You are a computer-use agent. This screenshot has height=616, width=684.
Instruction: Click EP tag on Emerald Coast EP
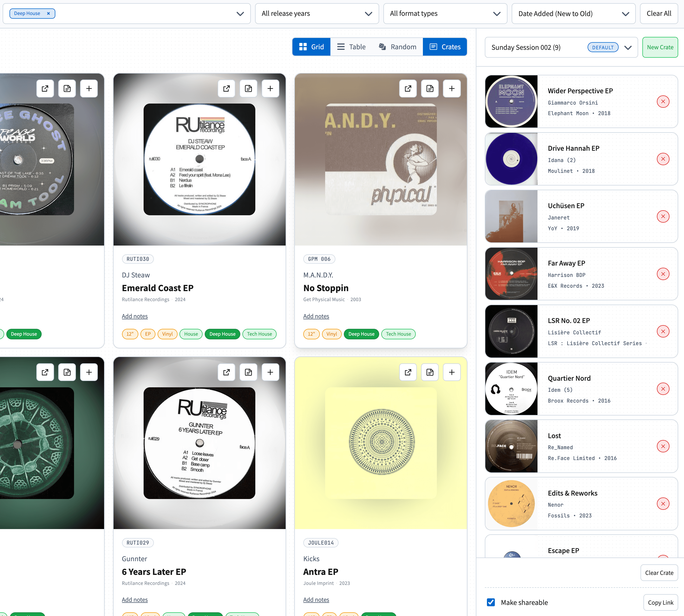point(148,334)
